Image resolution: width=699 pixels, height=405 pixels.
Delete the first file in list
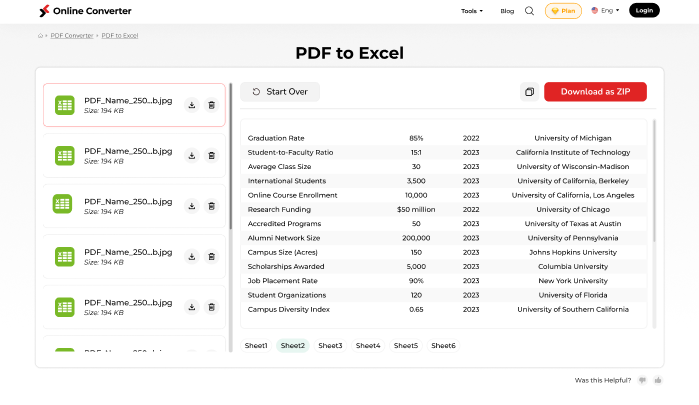click(211, 105)
